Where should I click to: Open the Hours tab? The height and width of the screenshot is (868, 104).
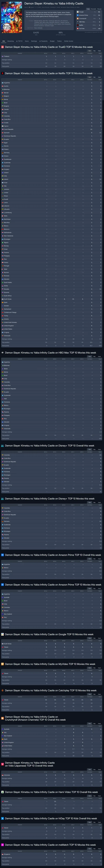27,41
